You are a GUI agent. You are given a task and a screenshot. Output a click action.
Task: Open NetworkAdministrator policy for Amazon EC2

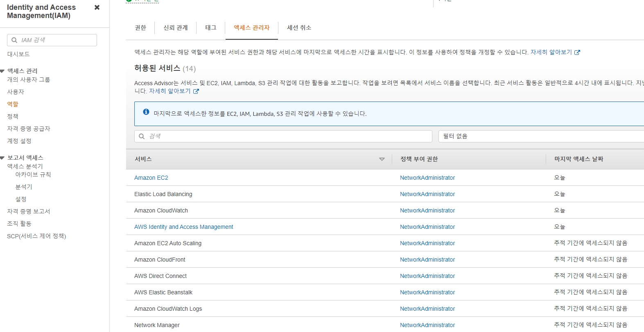coord(427,178)
